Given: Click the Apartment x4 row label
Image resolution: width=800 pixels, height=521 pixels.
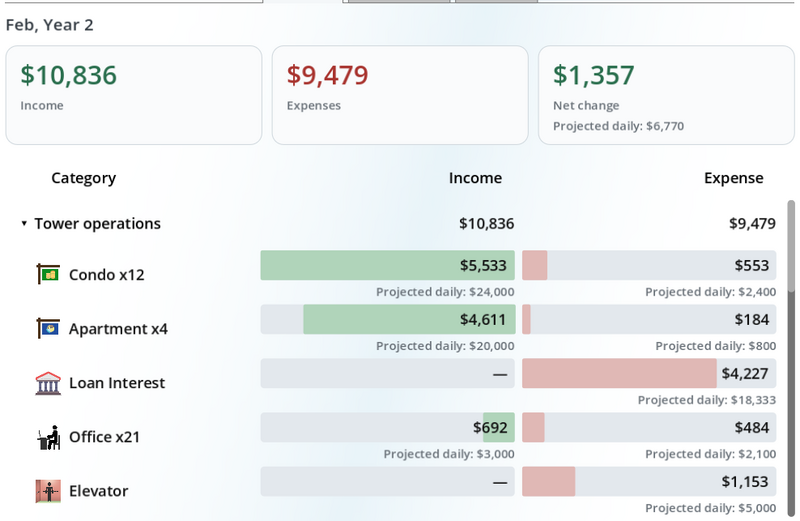Looking at the screenshot, I should [118, 329].
